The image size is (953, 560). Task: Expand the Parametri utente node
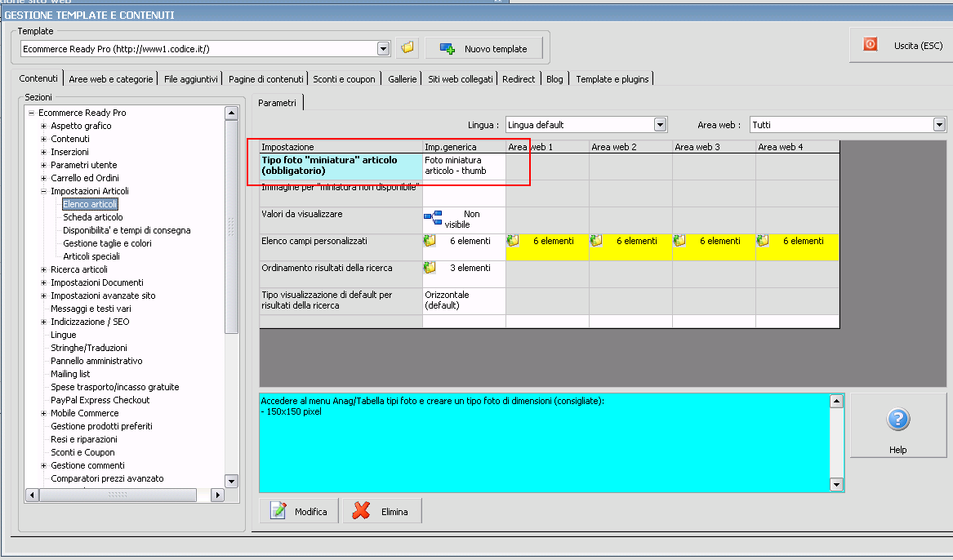(x=43, y=165)
